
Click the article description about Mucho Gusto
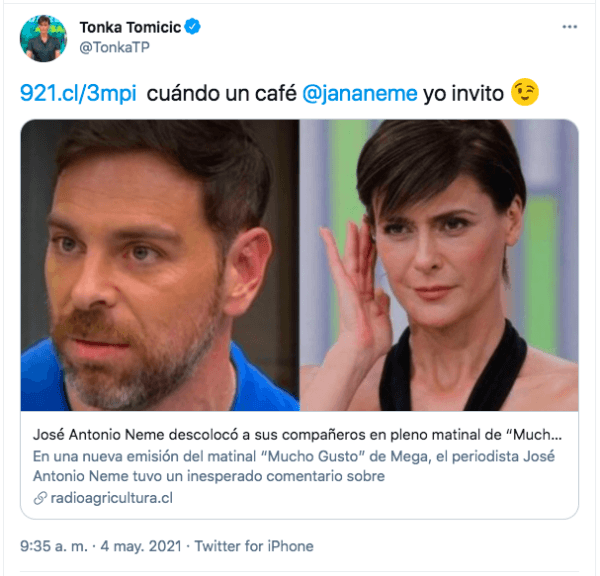pos(293,466)
